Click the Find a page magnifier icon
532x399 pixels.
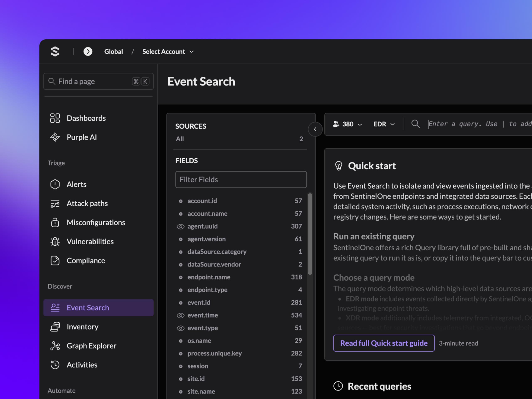(52, 81)
